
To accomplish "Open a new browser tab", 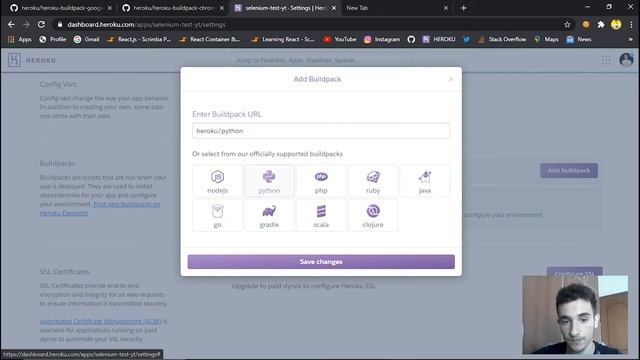I will point(463,8).
